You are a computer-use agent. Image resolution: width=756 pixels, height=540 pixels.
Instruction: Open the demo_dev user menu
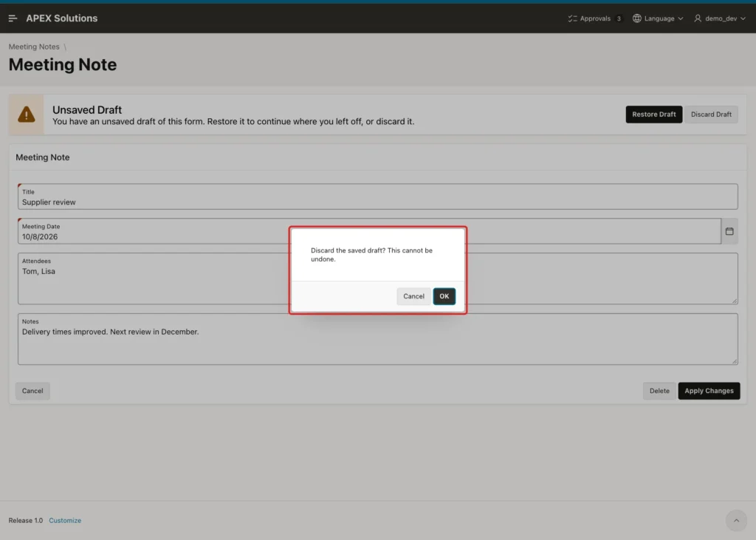[x=720, y=18]
